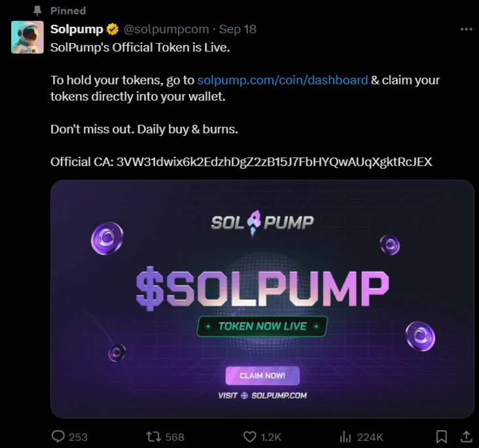Click the SOL PUMP logo in banner
479x448 pixels.
pos(262,223)
